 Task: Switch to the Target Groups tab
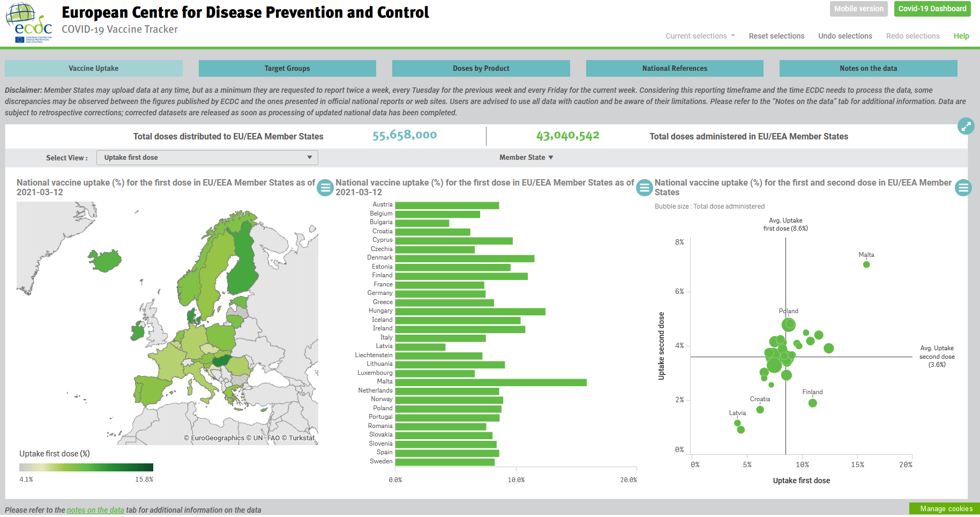(x=287, y=68)
